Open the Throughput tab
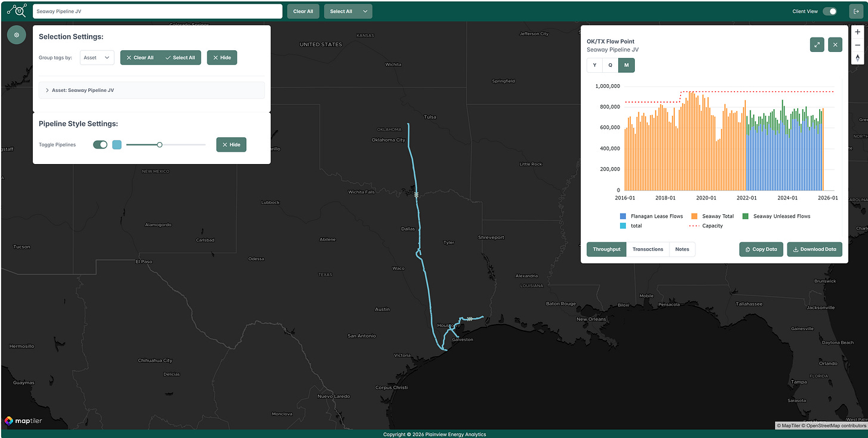Viewport: 868px width, 438px height. pyautogui.click(x=606, y=249)
